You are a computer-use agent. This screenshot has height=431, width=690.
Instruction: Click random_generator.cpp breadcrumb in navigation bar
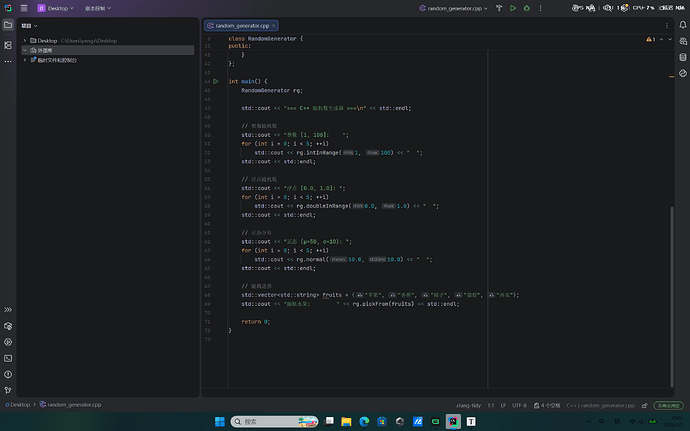pyautogui.click(x=70, y=405)
